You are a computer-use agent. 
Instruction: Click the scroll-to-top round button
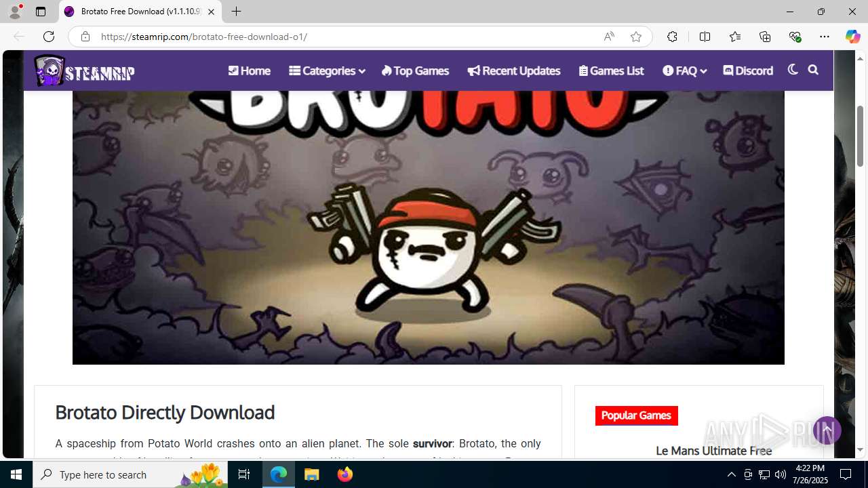point(827,430)
